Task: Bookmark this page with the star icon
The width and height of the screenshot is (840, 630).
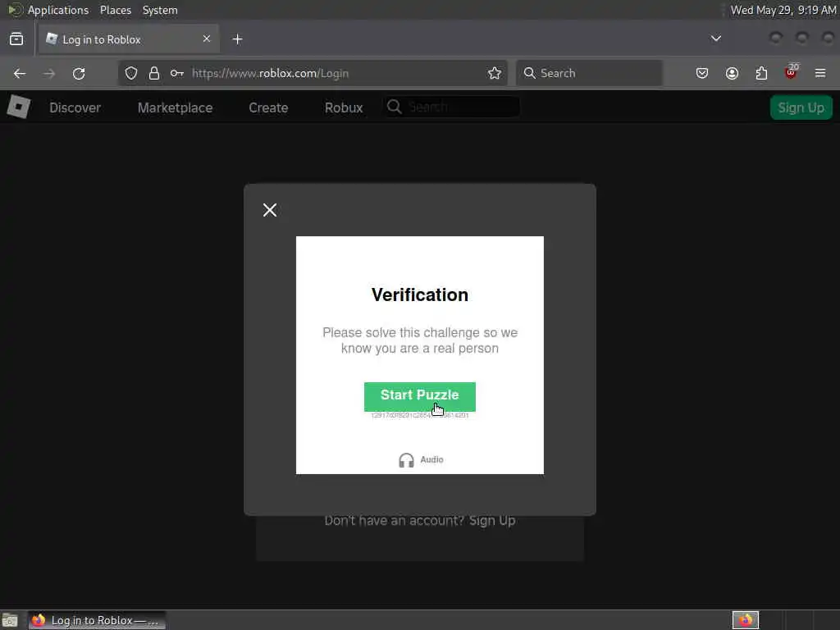Action: [495, 73]
